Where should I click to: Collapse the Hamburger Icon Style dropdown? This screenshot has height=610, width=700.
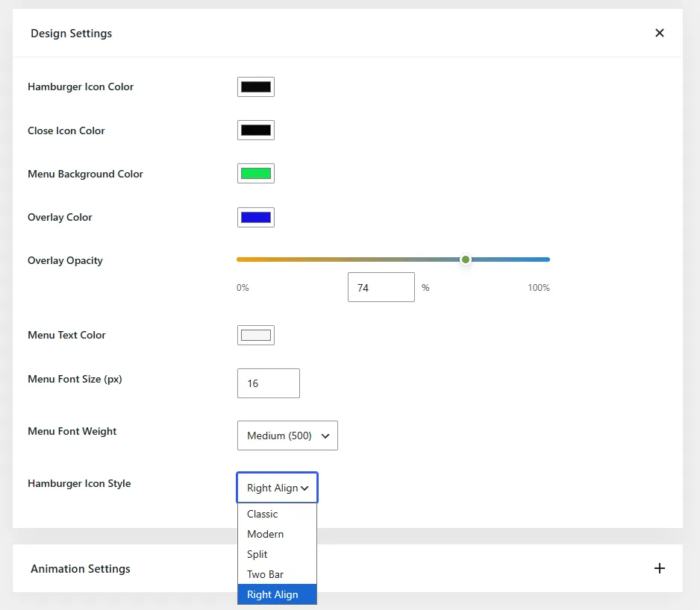click(x=277, y=488)
